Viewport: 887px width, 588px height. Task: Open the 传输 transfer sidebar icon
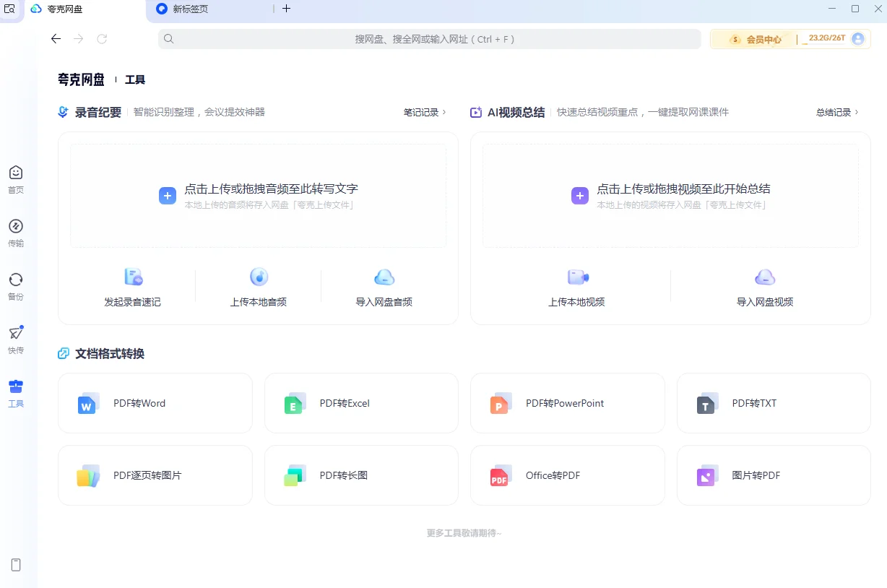(16, 226)
